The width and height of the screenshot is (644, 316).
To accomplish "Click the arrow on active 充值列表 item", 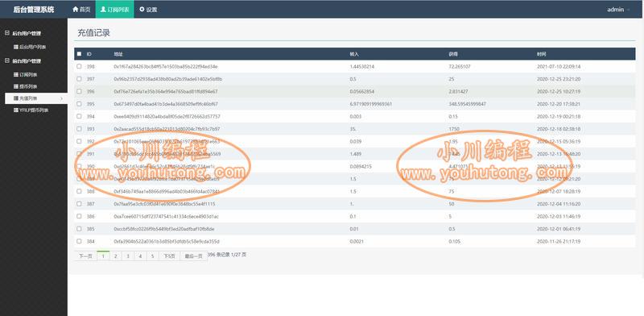I will coord(61,98).
